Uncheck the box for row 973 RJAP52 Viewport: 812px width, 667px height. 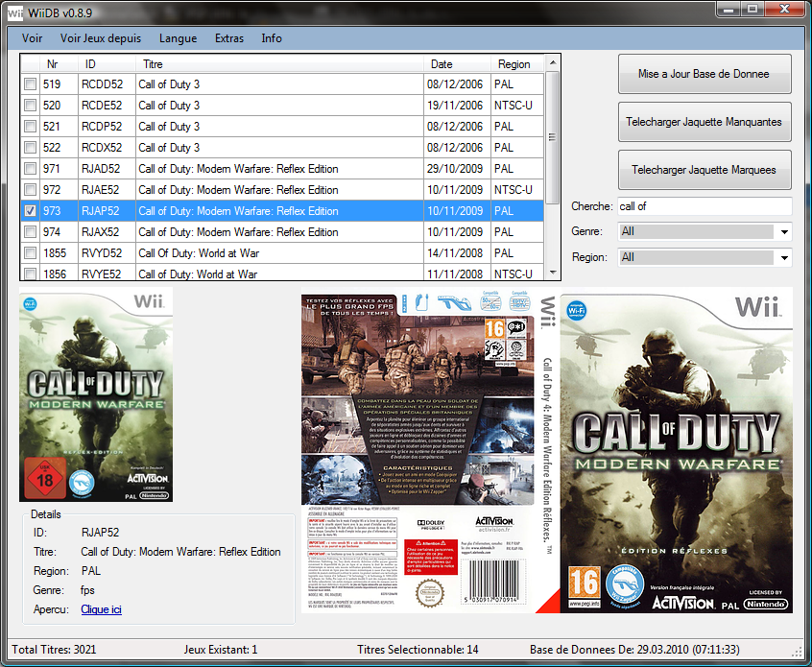click(31, 211)
